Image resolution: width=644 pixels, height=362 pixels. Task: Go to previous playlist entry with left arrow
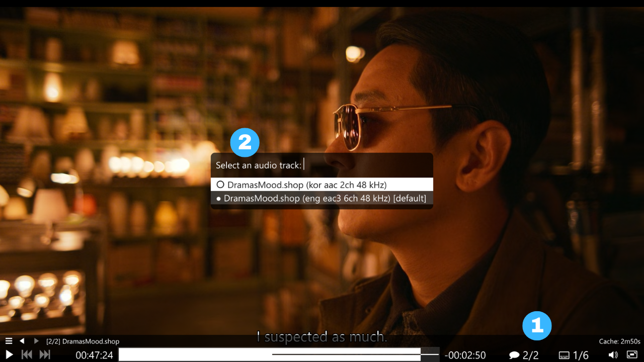22,340
